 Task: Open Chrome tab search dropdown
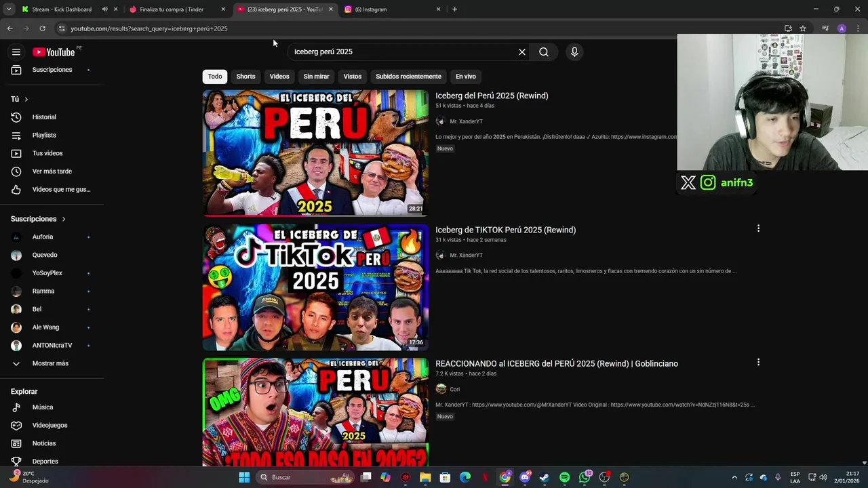[x=9, y=9]
